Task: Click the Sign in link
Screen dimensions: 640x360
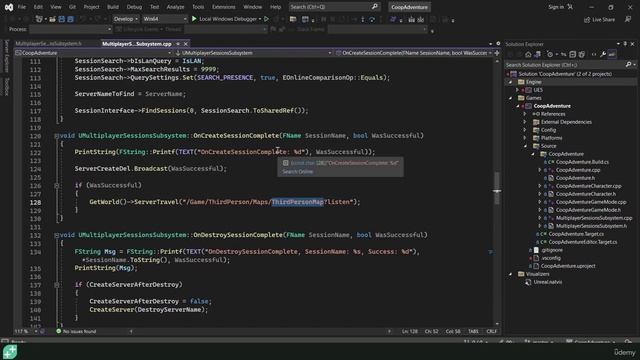Action: (x=556, y=7)
